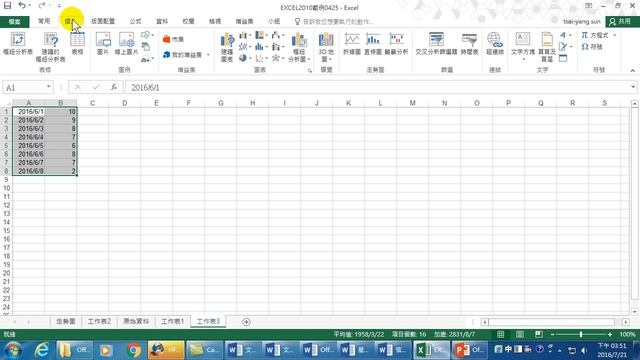Open Chrome from the Windows taskbar
The height and width of the screenshot is (360, 640).
click(134, 350)
